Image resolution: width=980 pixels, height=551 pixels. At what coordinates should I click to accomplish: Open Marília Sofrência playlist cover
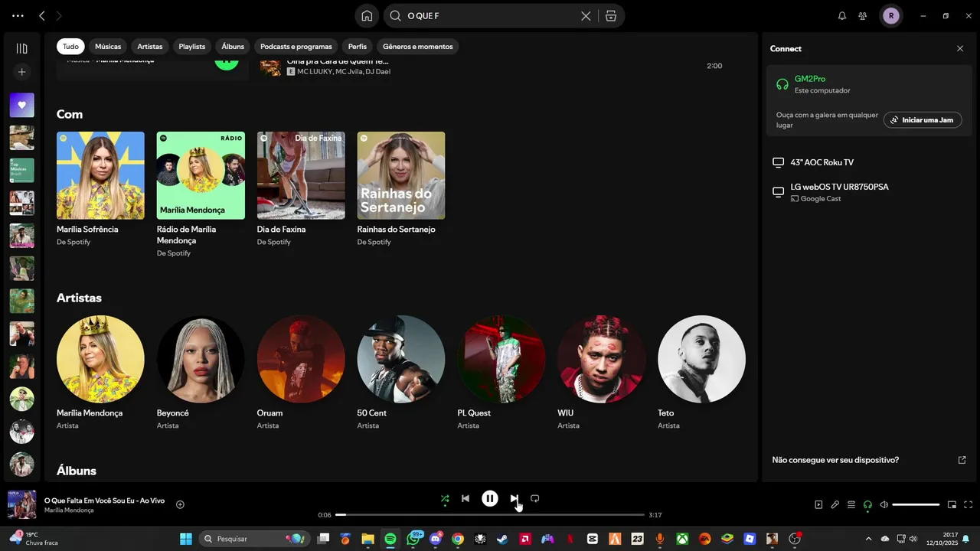pyautogui.click(x=100, y=175)
